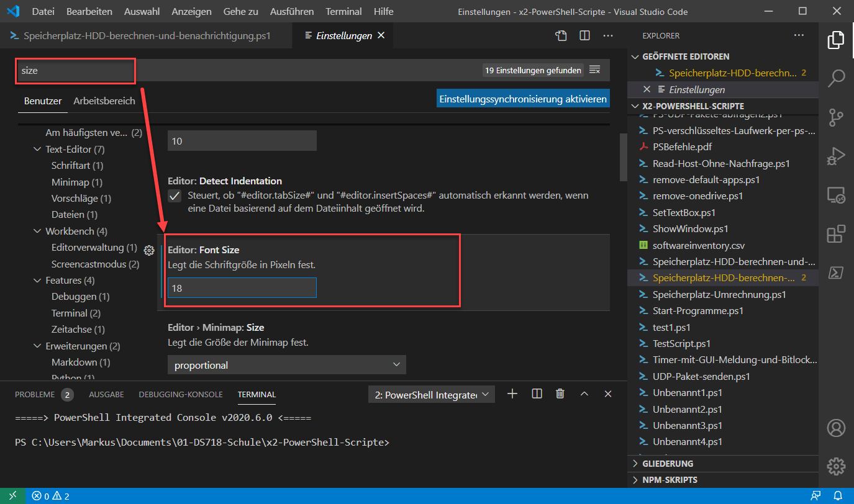Open the Minimap Size dropdown showing proportional
The width and height of the screenshot is (854, 504).
pyautogui.click(x=286, y=365)
